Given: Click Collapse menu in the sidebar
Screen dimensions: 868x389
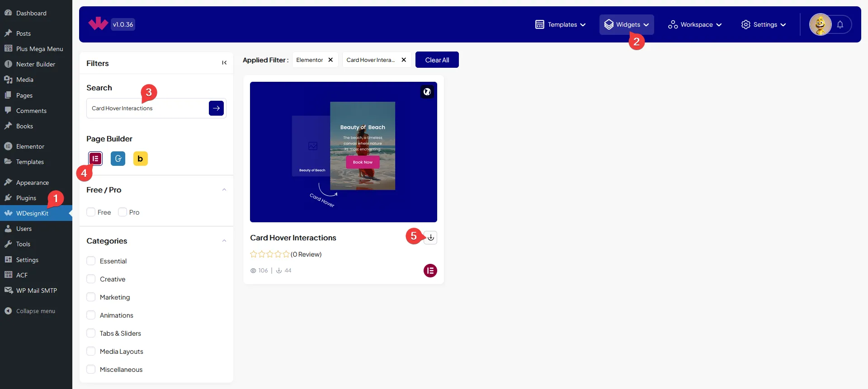Looking at the screenshot, I should point(35,311).
